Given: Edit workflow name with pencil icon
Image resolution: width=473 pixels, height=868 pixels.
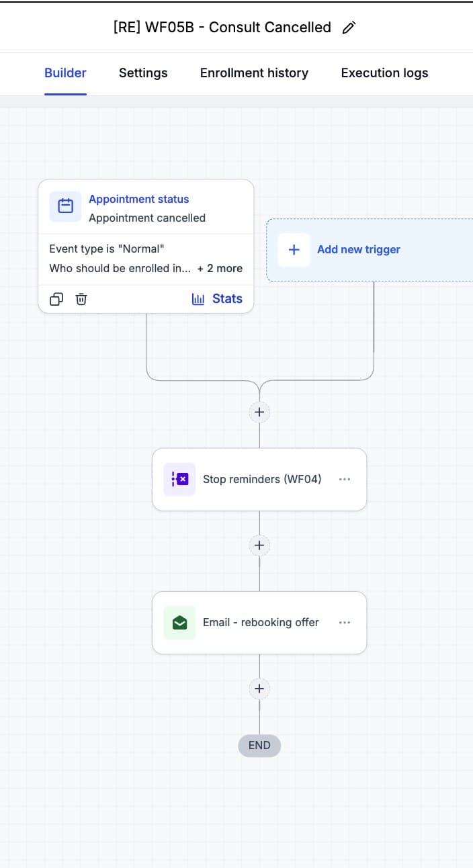Looking at the screenshot, I should coord(349,28).
